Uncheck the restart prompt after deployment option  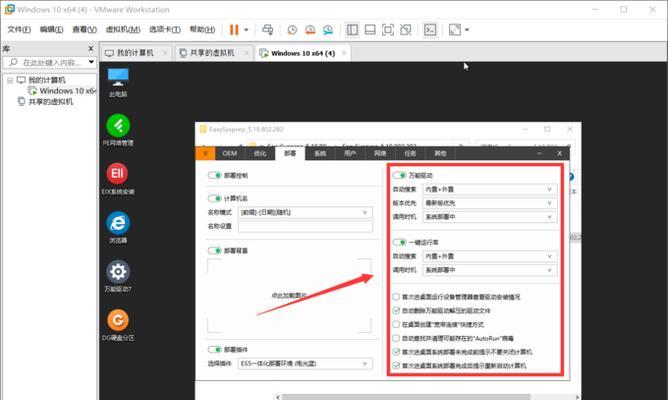point(396,365)
